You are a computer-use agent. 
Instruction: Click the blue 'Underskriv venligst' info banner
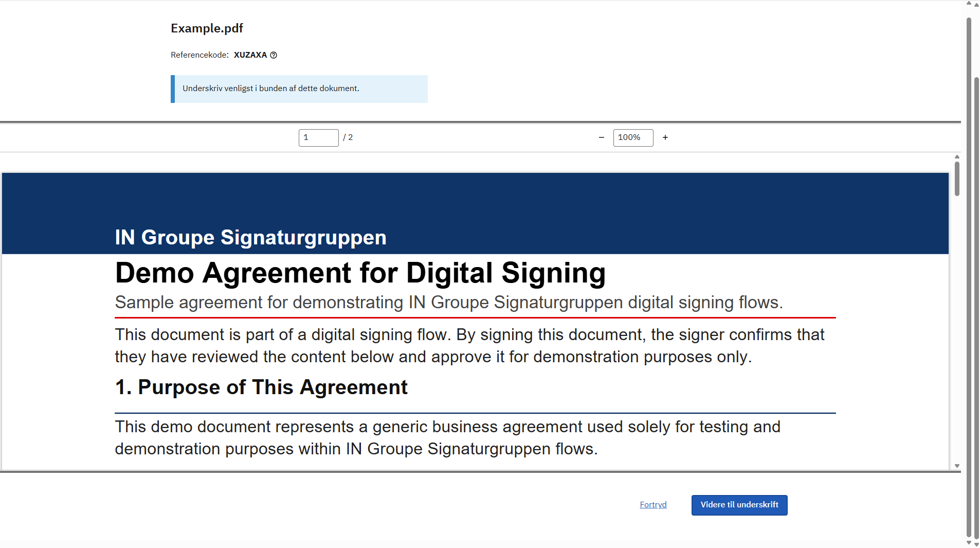299,89
